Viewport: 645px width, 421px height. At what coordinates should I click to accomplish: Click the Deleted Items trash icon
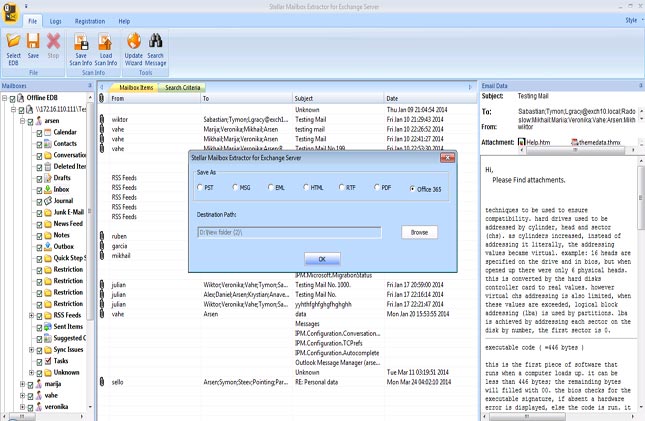(x=48, y=166)
